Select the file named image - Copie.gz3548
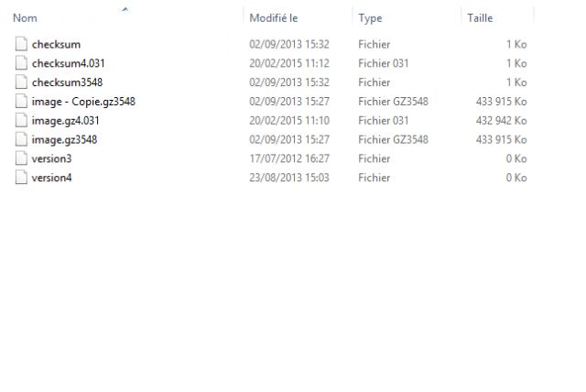The image size is (586, 392). pos(83,102)
